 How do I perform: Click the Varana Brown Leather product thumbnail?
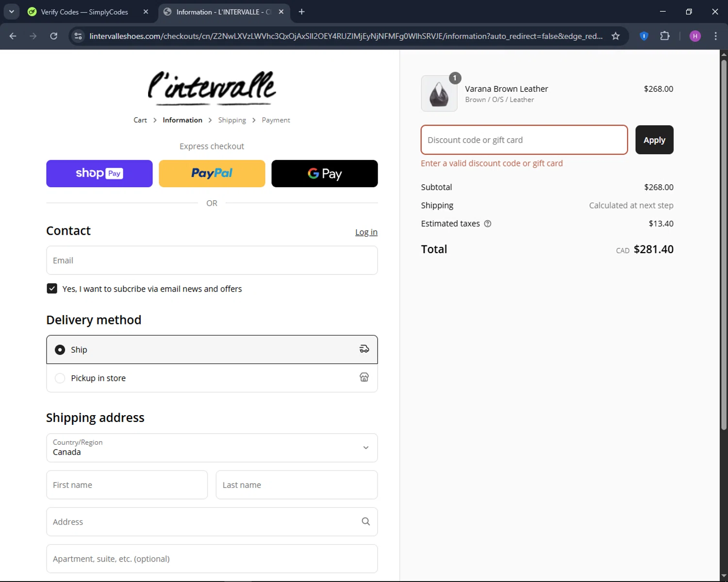[439, 93]
